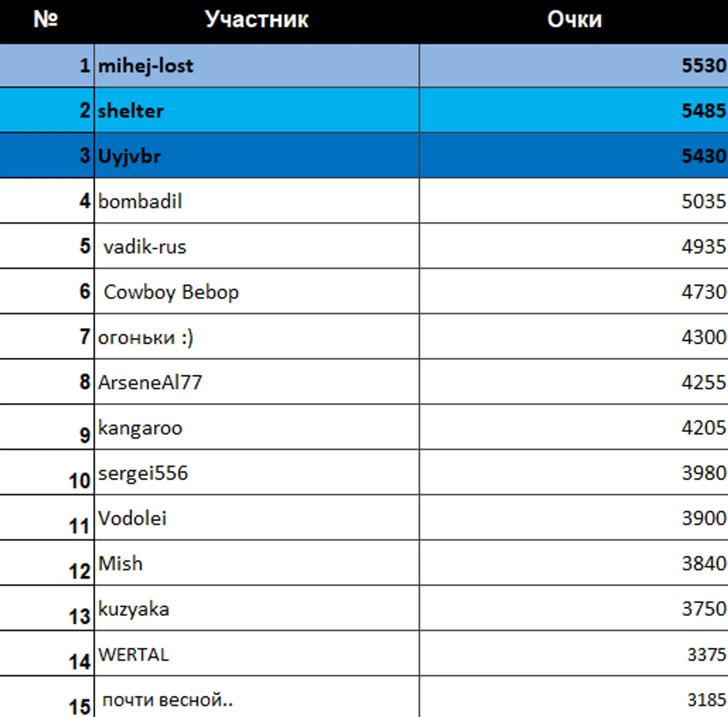
Task: Select the shelter participant cell
Action: 131,111
